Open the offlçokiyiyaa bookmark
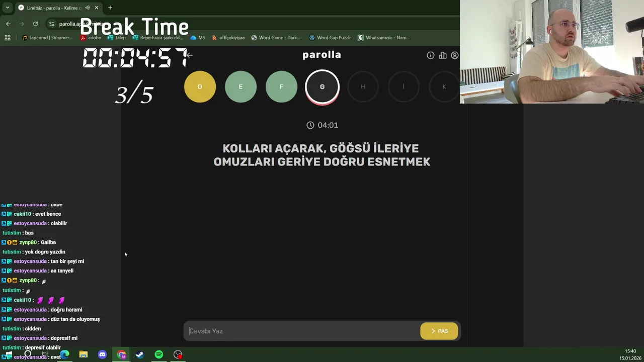Image resolution: width=644 pixels, height=362 pixels. coord(228,38)
